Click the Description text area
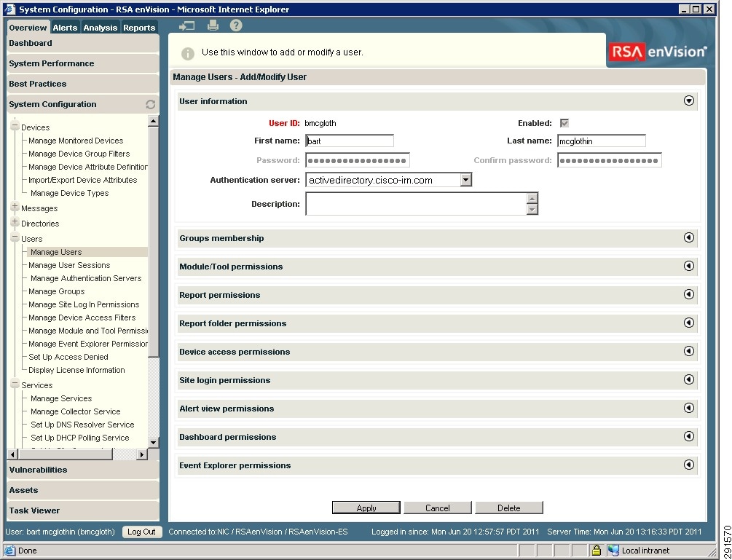This screenshot has height=560, width=732. (x=416, y=203)
